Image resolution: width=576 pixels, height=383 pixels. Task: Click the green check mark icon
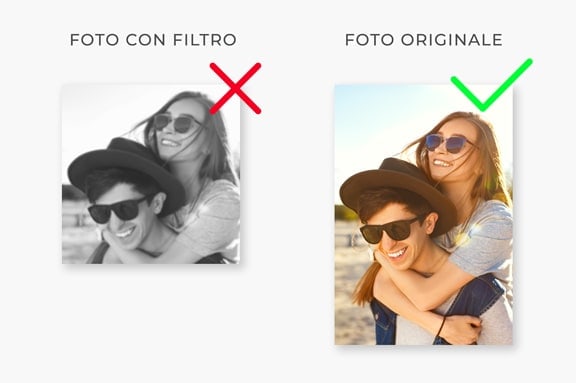point(491,85)
